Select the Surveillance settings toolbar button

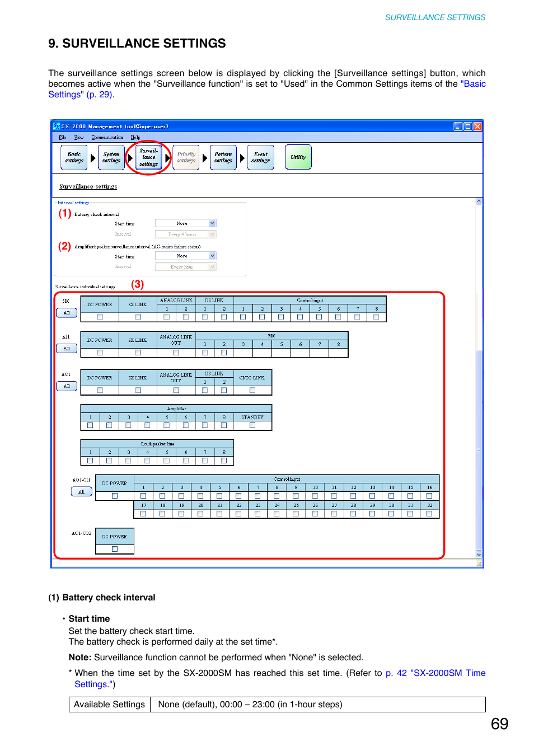[148, 157]
